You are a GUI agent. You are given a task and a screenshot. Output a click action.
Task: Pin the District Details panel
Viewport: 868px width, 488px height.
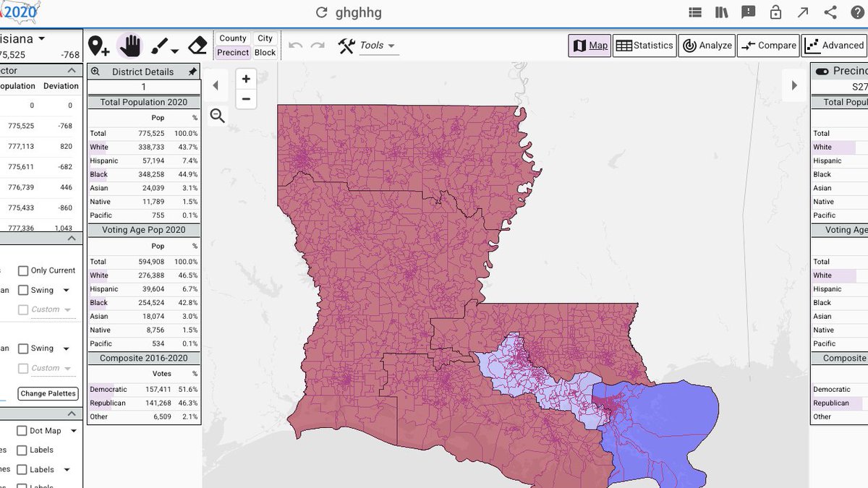pos(192,72)
